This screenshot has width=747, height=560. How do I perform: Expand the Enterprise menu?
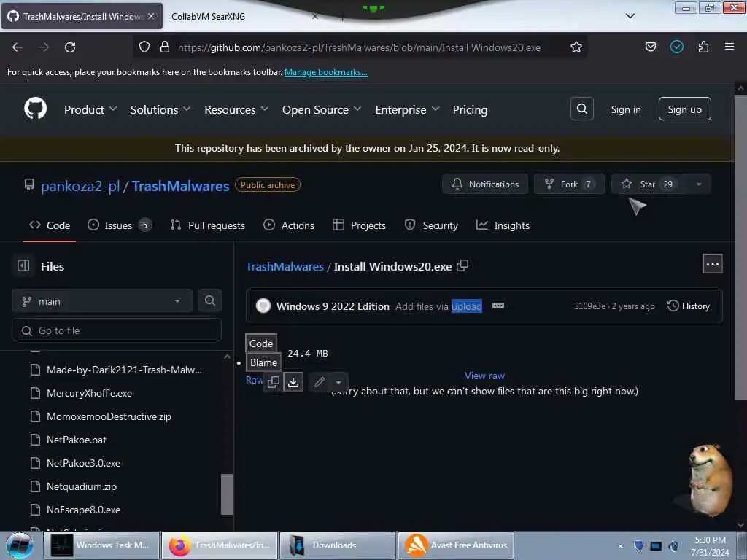[x=407, y=110]
